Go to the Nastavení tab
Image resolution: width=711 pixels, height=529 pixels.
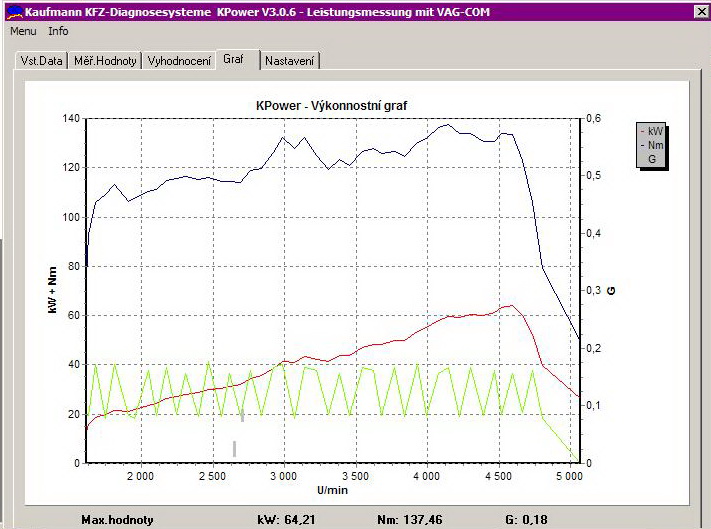pyautogui.click(x=290, y=61)
